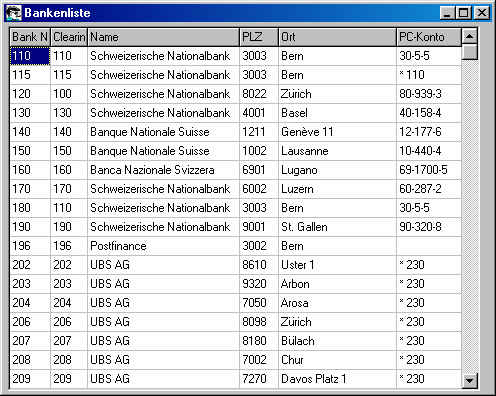The height and width of the screenshot is (396, 496).
Task: Click PC-Konto value * 110
Action: 429,75
